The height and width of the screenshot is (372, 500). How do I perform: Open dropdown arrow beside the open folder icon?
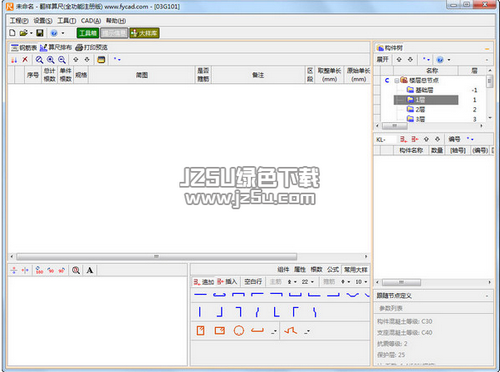pos(31,33)
